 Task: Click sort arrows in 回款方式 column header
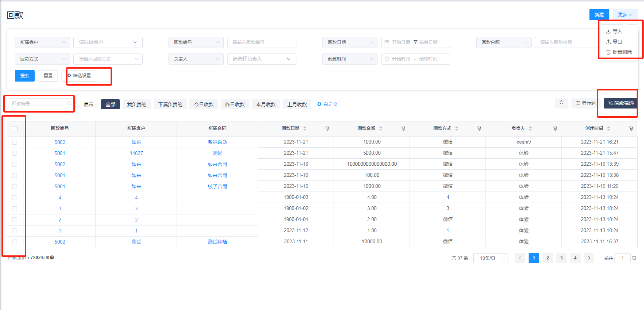pos(457,128)
